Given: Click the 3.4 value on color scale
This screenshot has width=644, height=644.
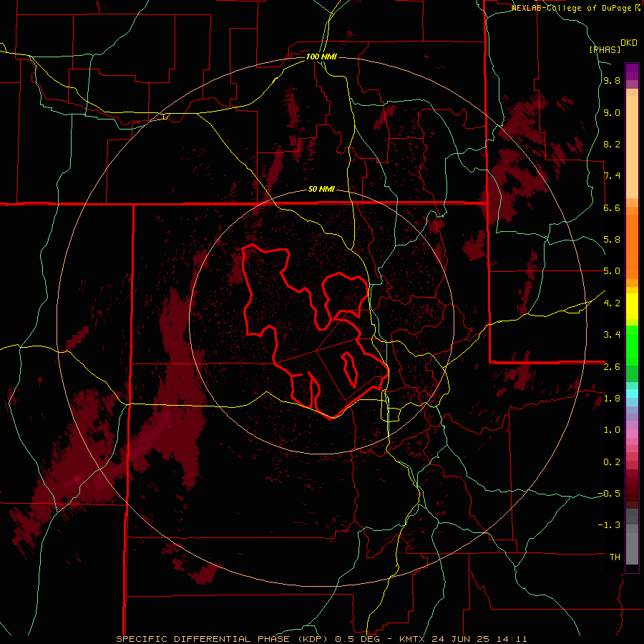Looking at the screenshot, I should tap(612, 335).
